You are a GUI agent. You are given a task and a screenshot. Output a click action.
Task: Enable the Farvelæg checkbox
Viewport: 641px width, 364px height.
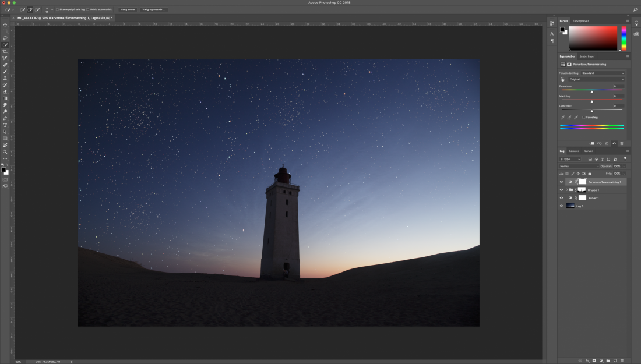click(x=584, y=117)
